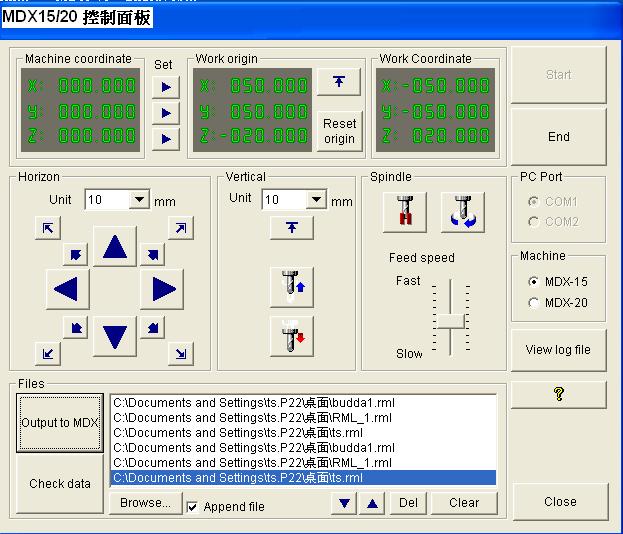Viewport: 623px width, 534px height.
Task: Click Browse... to add a file
Action: pos(145,503)
